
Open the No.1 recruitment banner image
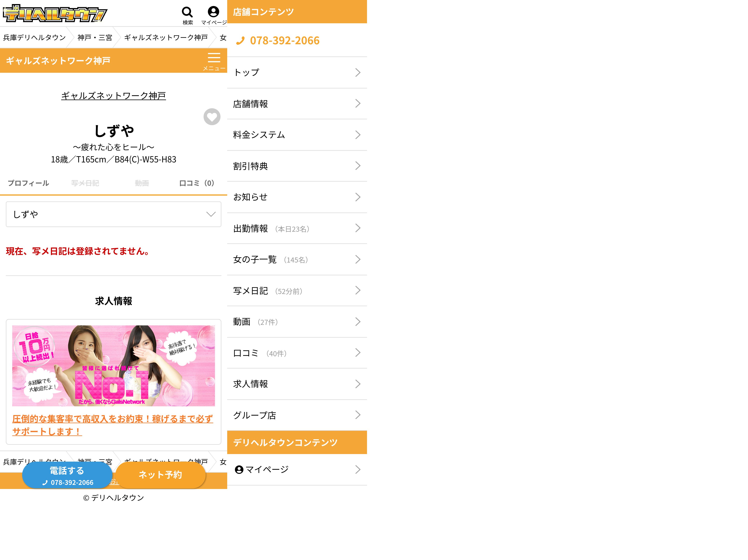[x=114, y=366]
